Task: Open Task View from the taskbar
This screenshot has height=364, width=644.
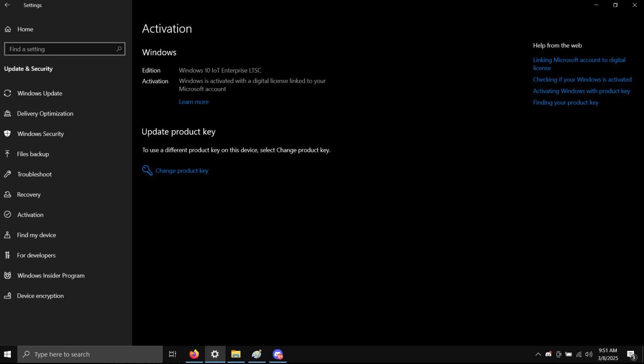Action: [x=173, y=354]
